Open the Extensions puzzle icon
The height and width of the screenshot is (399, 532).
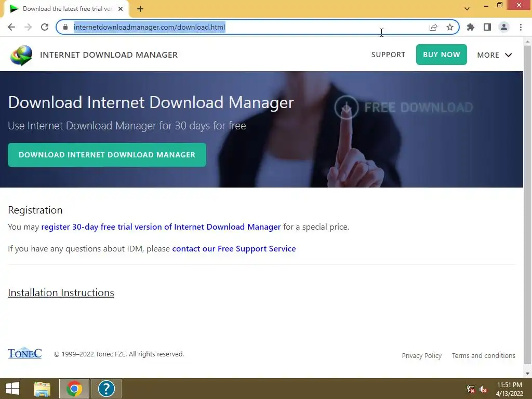(471, 27)
